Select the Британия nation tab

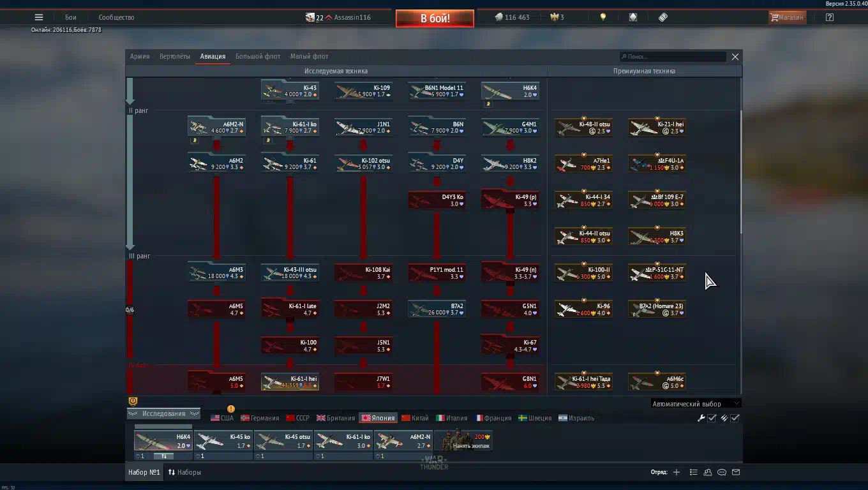click(x=336, y=418)
